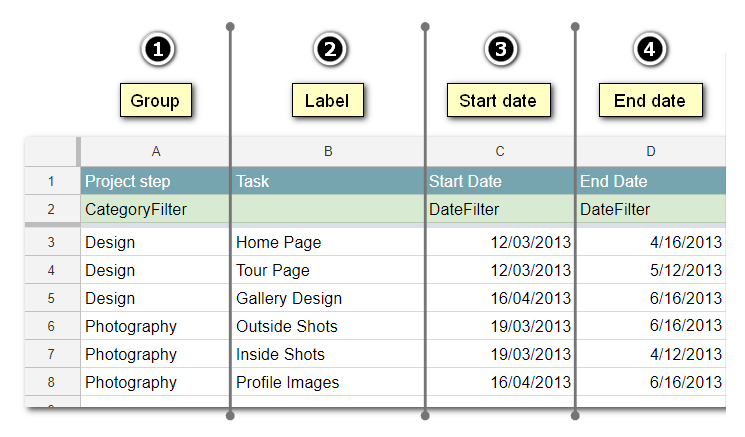Select column D header
745x437 pixels.
pyautogui.click(x=651, y=151)
